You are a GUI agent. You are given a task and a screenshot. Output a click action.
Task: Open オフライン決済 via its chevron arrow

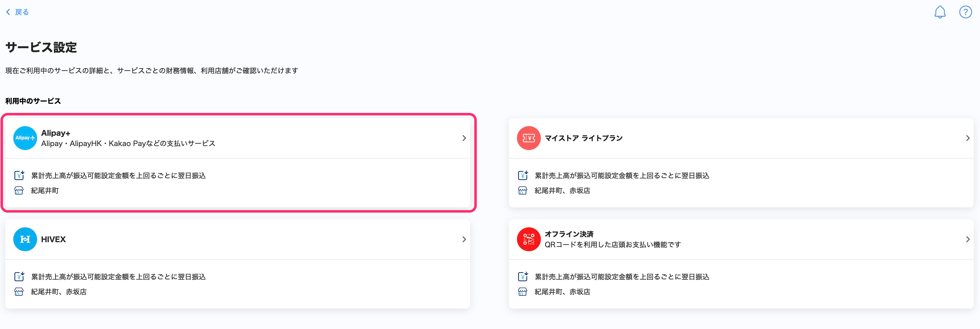tap(968, 239)
